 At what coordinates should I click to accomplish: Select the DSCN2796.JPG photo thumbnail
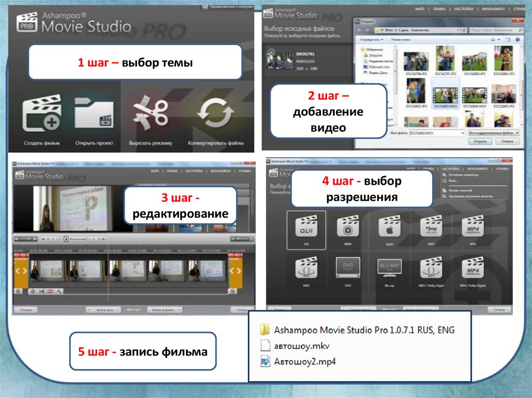[416, 61]
